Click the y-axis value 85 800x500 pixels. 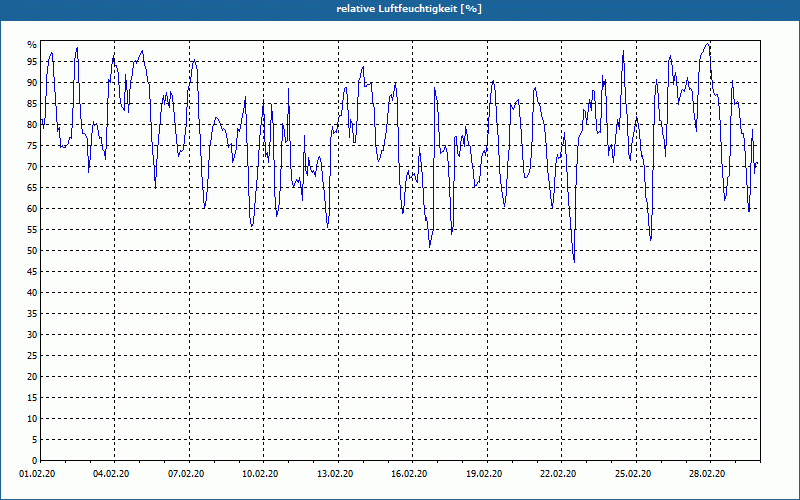[x=32, y=104]
